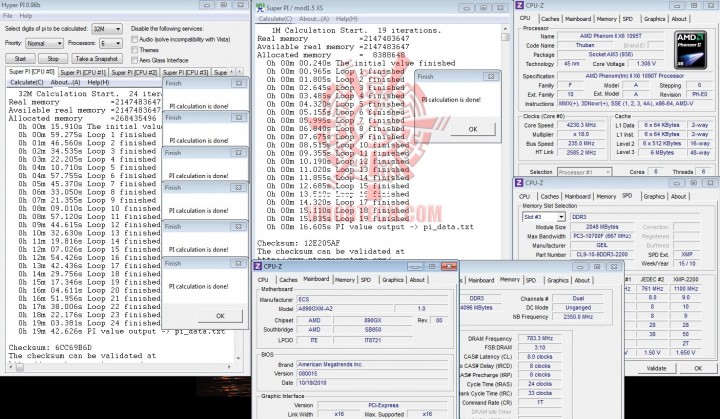Click the Hyper PI output scrollbar down arrow

[238, 358]
